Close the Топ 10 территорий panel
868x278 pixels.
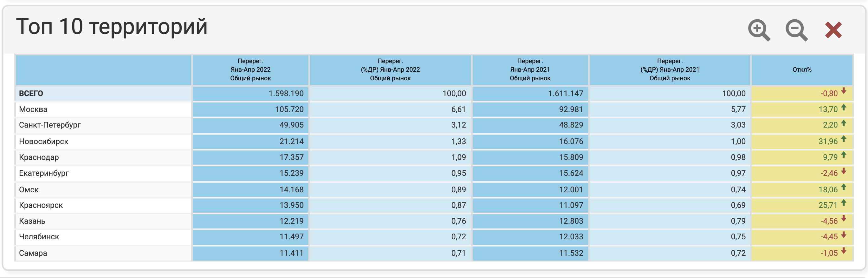[833, 30]
